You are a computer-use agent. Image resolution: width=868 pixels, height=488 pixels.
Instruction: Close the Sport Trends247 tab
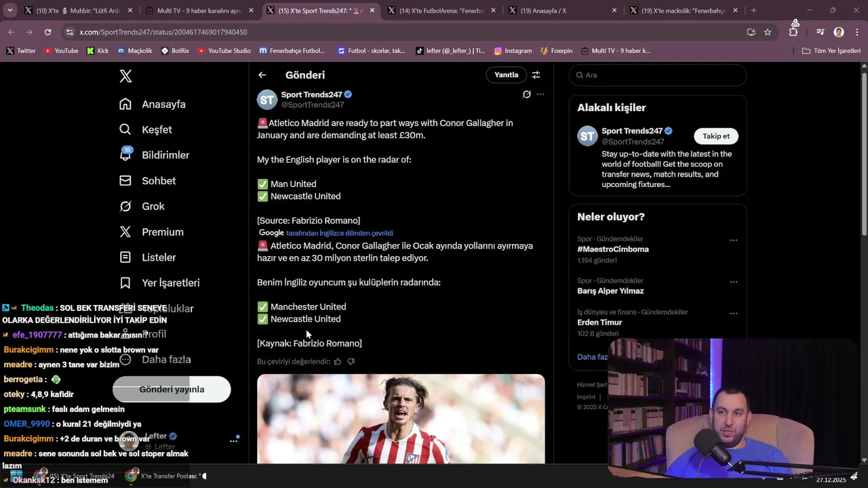372,10
